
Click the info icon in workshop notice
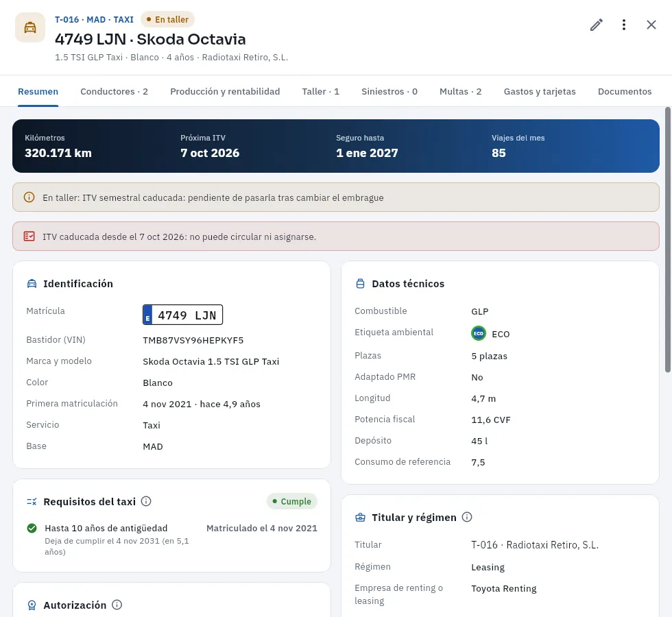pos(29,197)
